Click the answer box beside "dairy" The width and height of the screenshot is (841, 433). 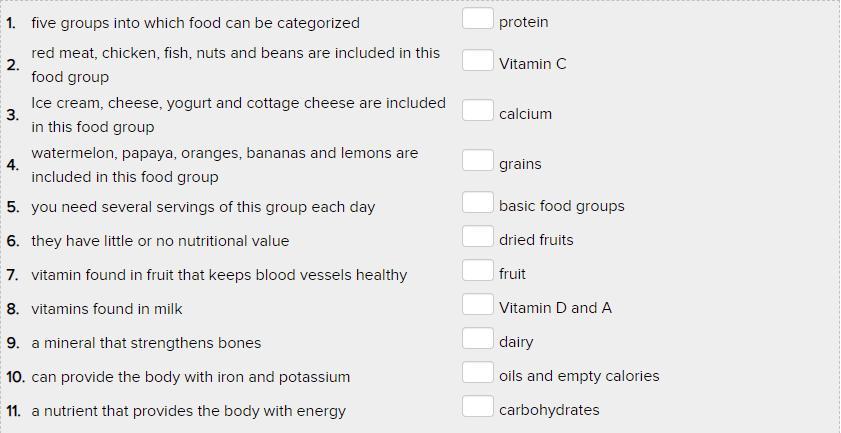[x=477, y=339]
